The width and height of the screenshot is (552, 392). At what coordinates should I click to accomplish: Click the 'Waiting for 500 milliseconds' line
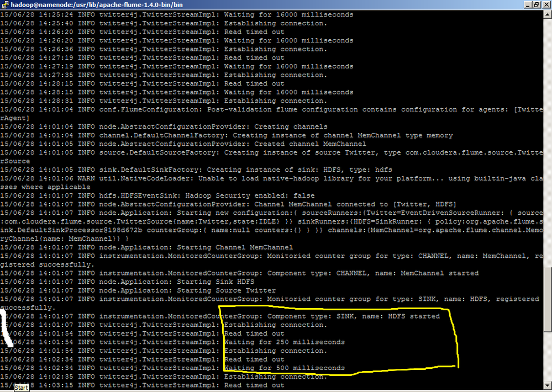[x=172, y=368]
